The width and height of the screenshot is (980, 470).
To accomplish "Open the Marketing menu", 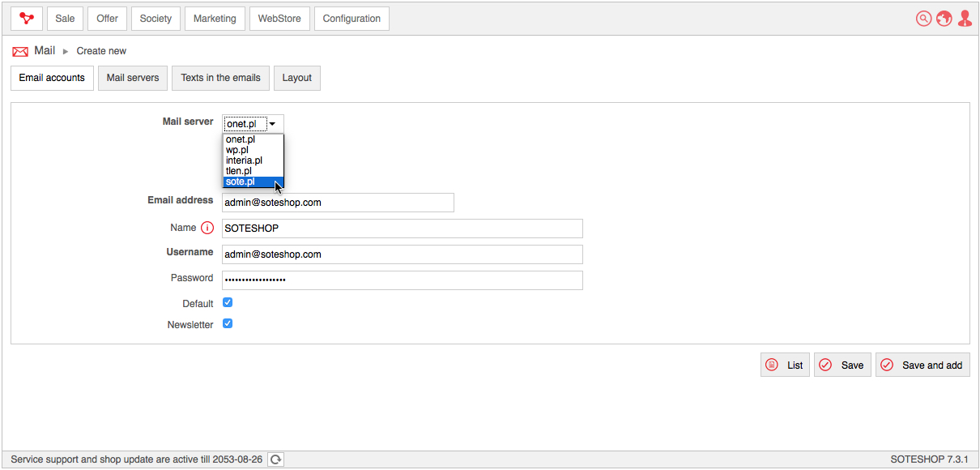I will [215, 19].
